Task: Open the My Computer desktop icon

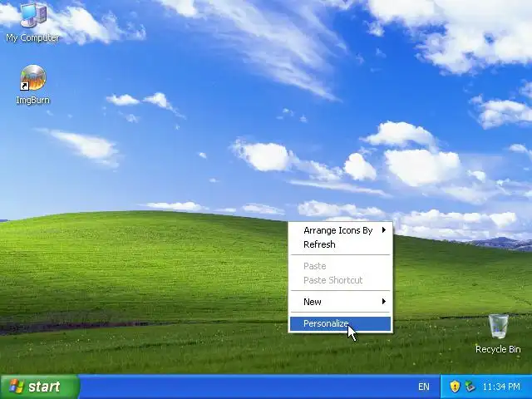Action: pos(33,22)
